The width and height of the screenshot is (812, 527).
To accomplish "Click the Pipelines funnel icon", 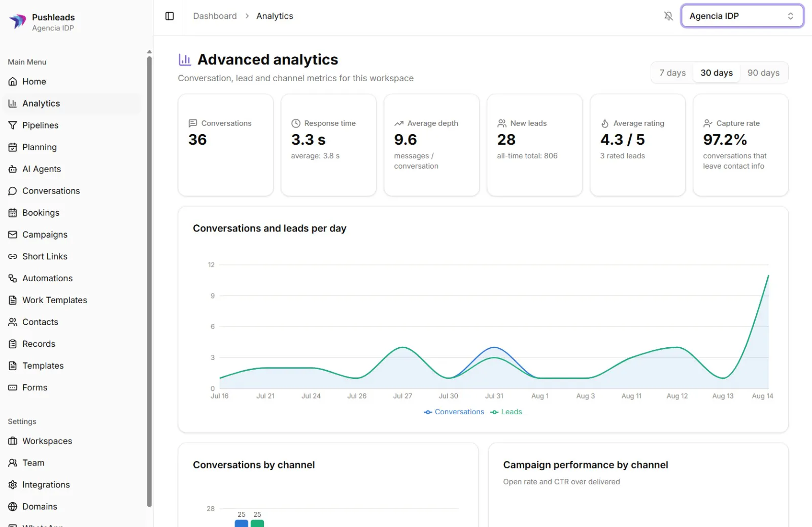I will (13, 125).
